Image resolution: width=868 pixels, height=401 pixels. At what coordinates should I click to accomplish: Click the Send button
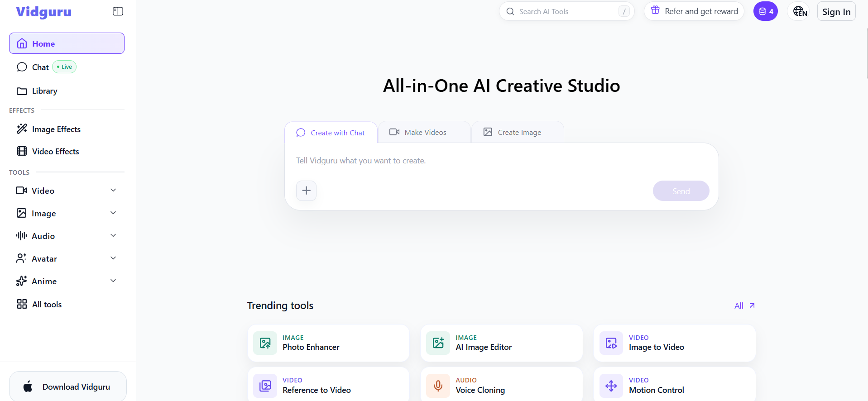[x=681, y=191]
